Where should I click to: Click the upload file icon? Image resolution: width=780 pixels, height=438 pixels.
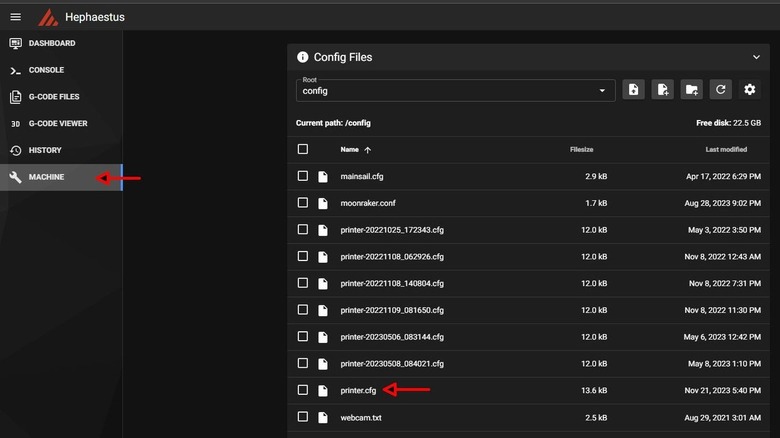[633, 90]
